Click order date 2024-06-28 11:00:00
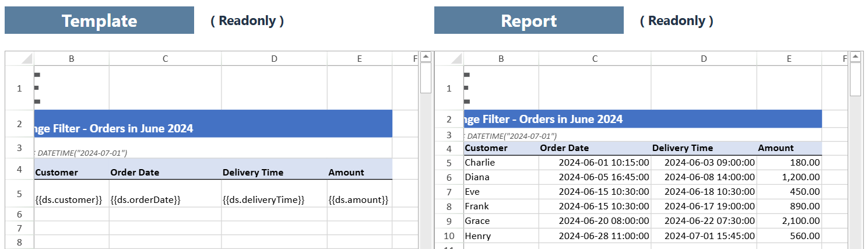The height and width of the screenshot is (249, 868). (595, 236)
